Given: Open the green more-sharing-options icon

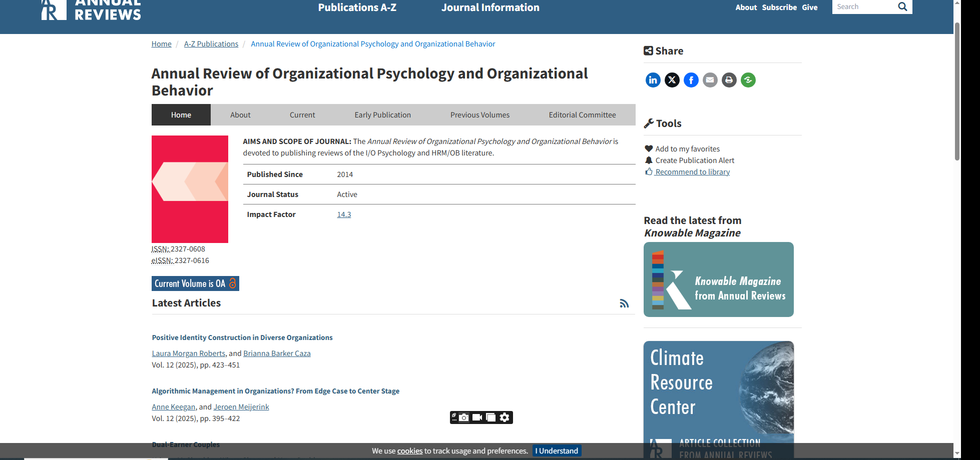Looking at the screenshot, I should point(748,80).
